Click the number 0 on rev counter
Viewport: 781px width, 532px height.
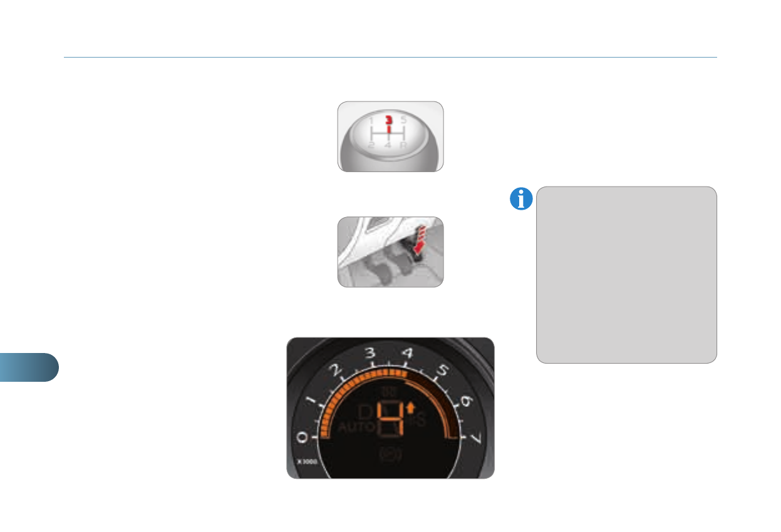(x=303, y=439)
